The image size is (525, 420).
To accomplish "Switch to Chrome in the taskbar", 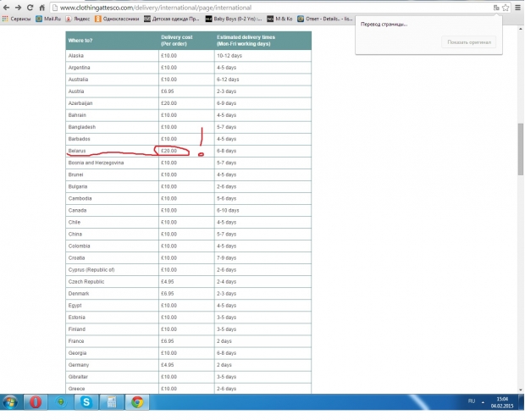I will (x=135, y=402).
